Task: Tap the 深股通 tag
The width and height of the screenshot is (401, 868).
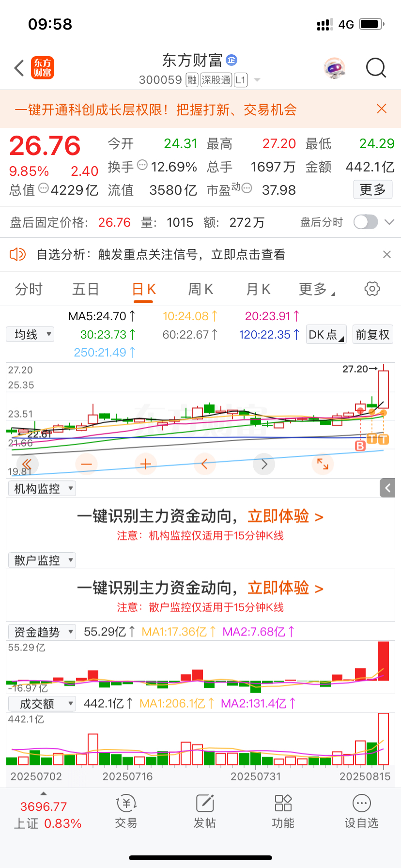Action: [216, 80]
